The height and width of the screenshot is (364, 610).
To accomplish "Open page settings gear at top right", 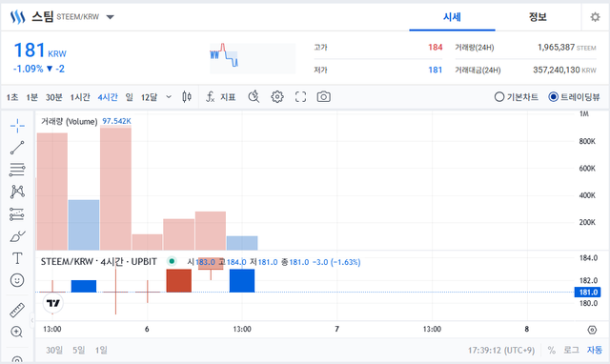I will point(595,17).
